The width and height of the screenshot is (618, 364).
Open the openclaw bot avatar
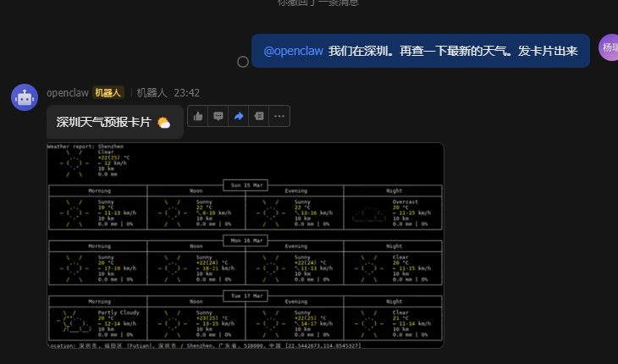25,97
